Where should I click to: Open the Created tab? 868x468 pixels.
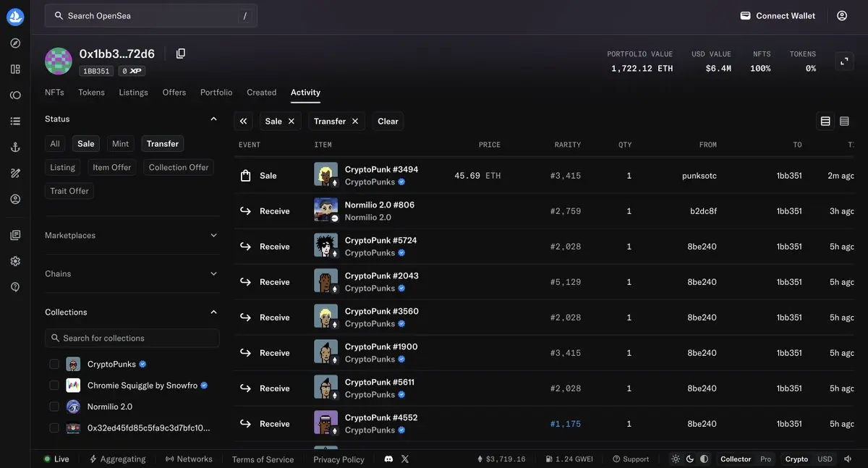261,93
